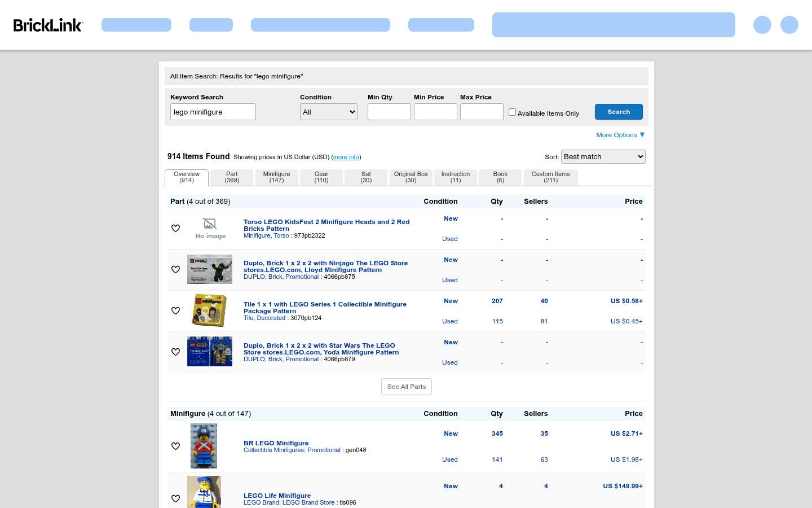This screenshot has width=812, height=508.
Task: Click the Used sellers count 63
Action: pos(544,459)
